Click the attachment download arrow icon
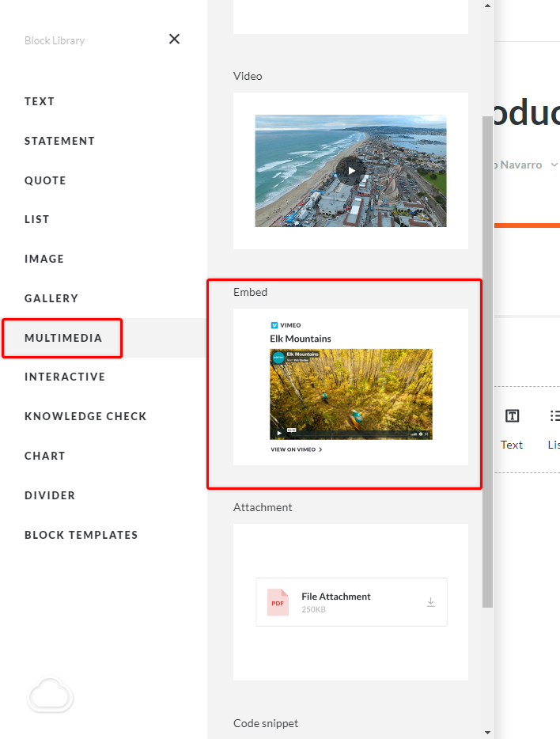Screen dimensions: 560x739 click(430, 602)
